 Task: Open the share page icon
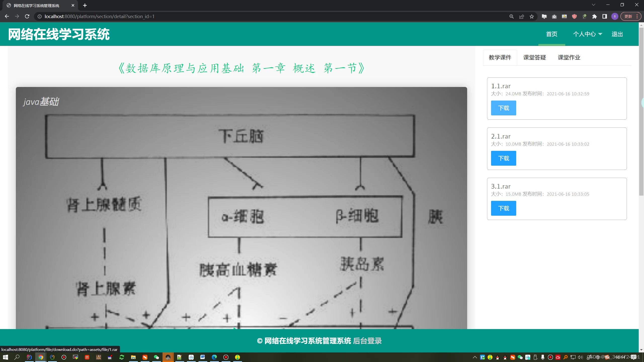[x=521, y=17]
